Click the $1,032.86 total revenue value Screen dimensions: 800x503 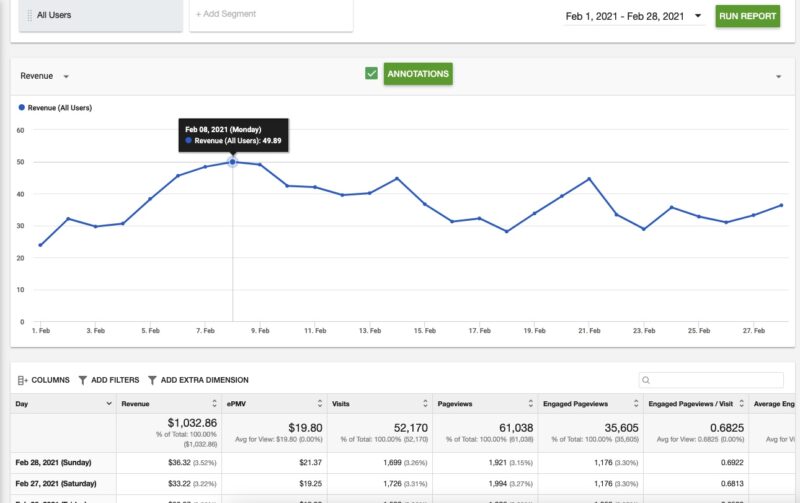(x=192, y=423)
